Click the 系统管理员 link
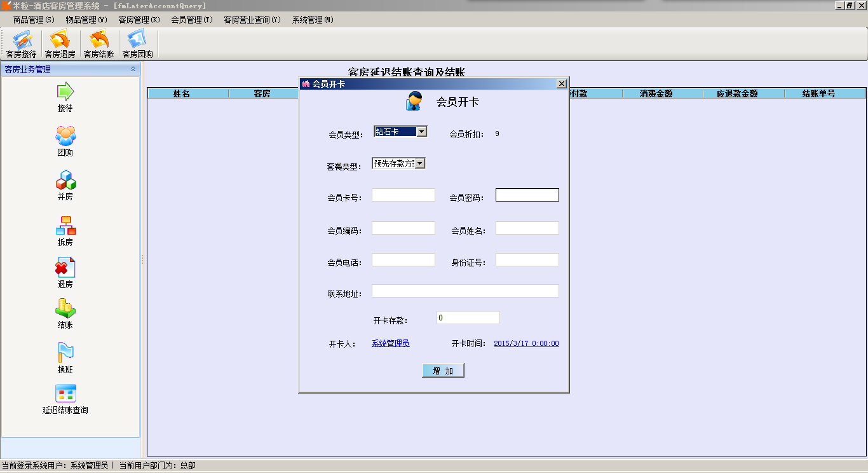Image resolution: width=868 pixels, height=473 pixels. point(390,343)
